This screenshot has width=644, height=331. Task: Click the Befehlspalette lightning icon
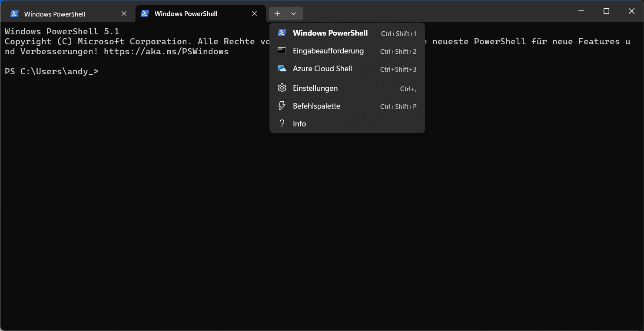282,106
